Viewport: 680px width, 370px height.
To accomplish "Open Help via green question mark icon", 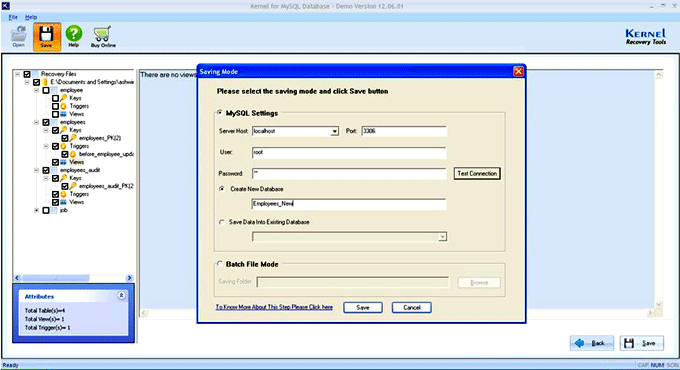I will point(74,36).
